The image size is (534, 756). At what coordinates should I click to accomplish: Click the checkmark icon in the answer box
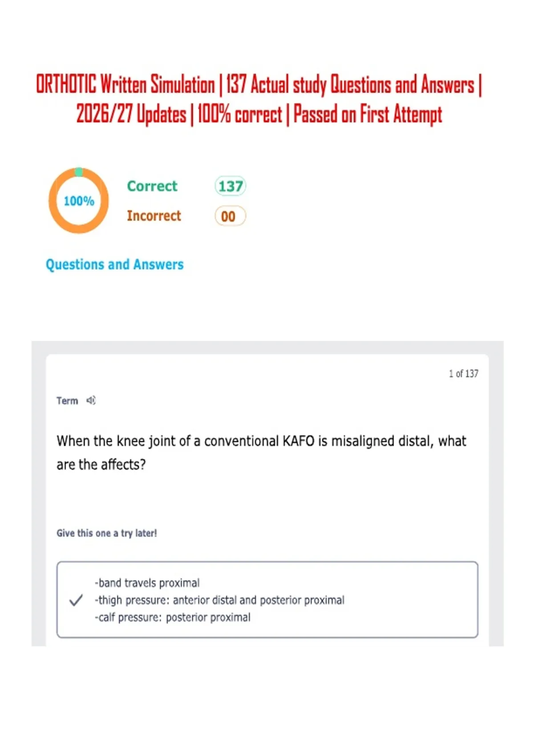pyautogui.click(x=76, y=600)
